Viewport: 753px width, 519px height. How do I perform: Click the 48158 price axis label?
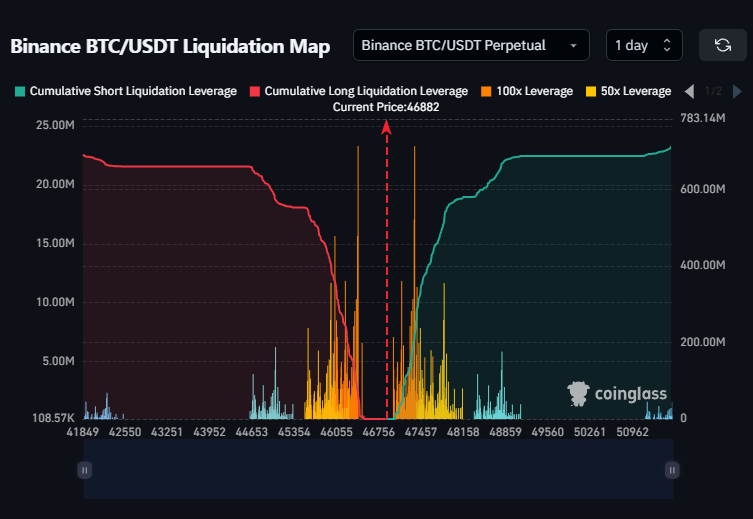(463, 432)
